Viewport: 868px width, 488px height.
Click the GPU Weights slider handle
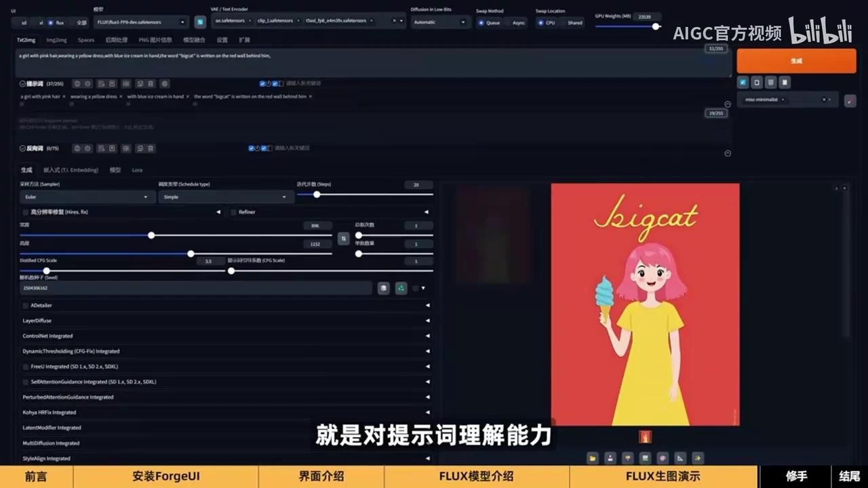pyautogui.click(x=656, y=26)
